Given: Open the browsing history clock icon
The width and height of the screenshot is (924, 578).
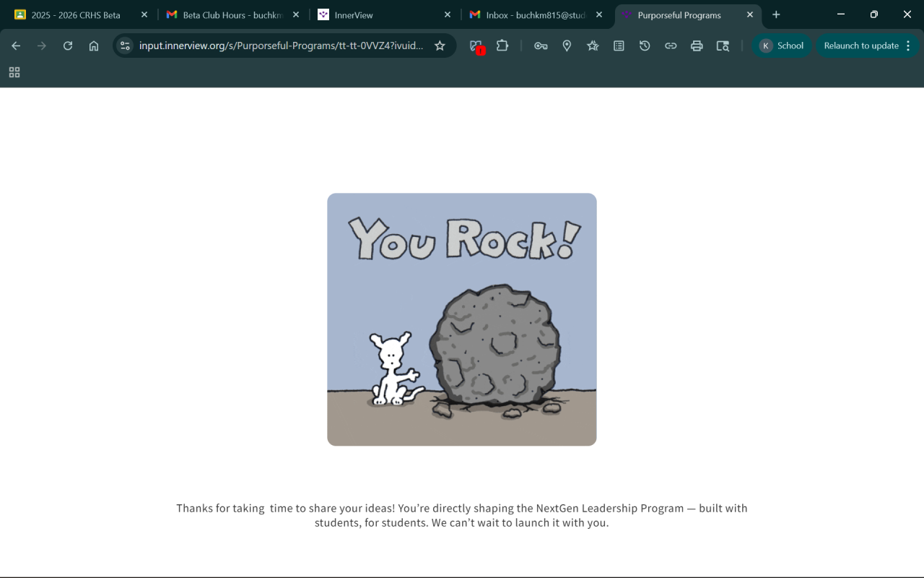Looking at the screenshot, I should point(645,46).
